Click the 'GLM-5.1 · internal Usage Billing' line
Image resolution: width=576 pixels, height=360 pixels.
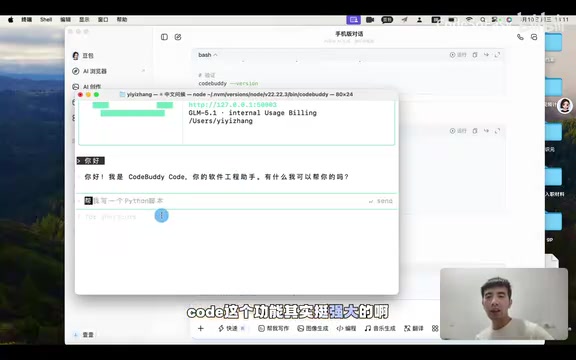tap(252, 113)
